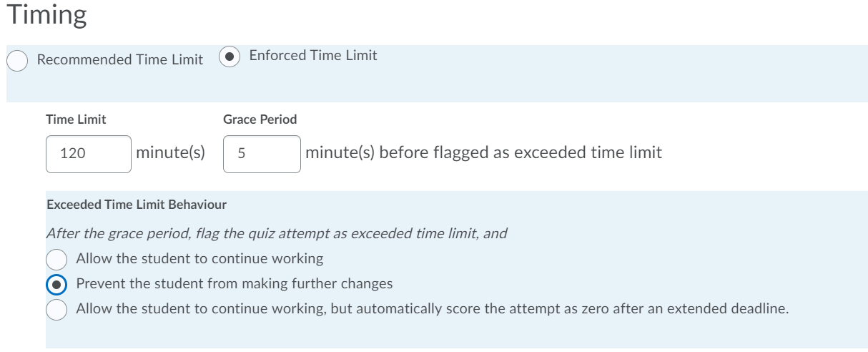The image size is (868, 352).
Task: Focus the Grace Period field showing 5
Action: 261,153
